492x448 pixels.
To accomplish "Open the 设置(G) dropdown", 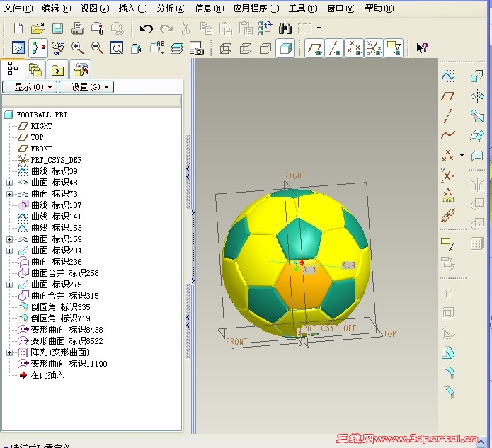I will pyautogui.click(x=86, y=87).
